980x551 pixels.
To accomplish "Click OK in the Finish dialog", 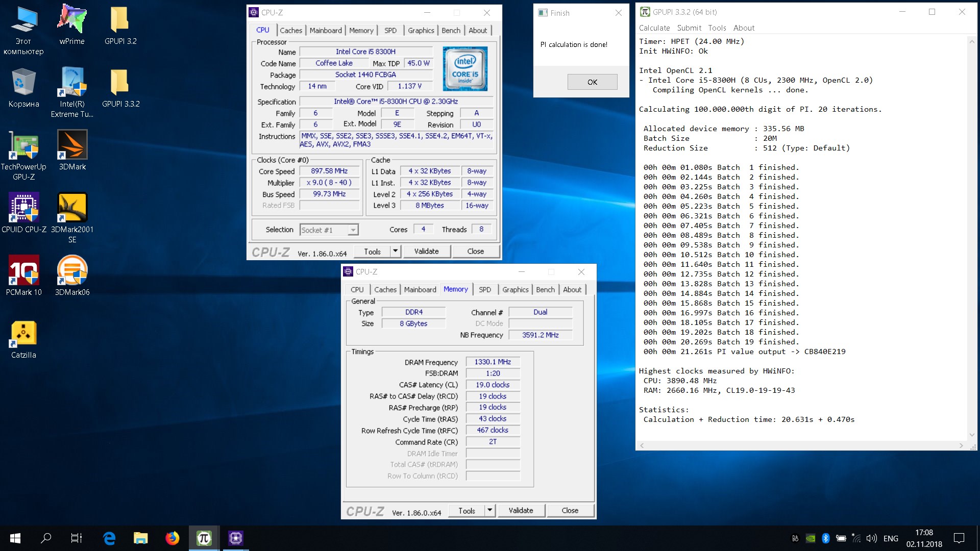I will [x=592, y=82].
